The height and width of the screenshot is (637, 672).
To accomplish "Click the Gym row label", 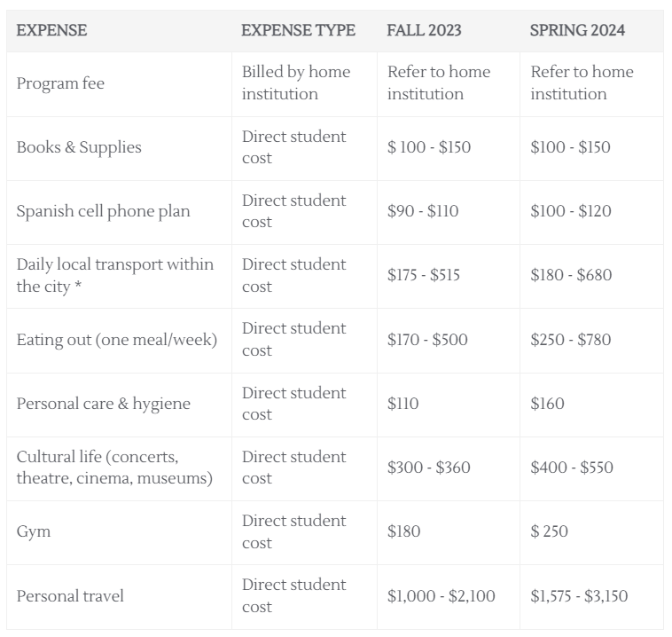I will pyautogui.click(x=34, y=531).
